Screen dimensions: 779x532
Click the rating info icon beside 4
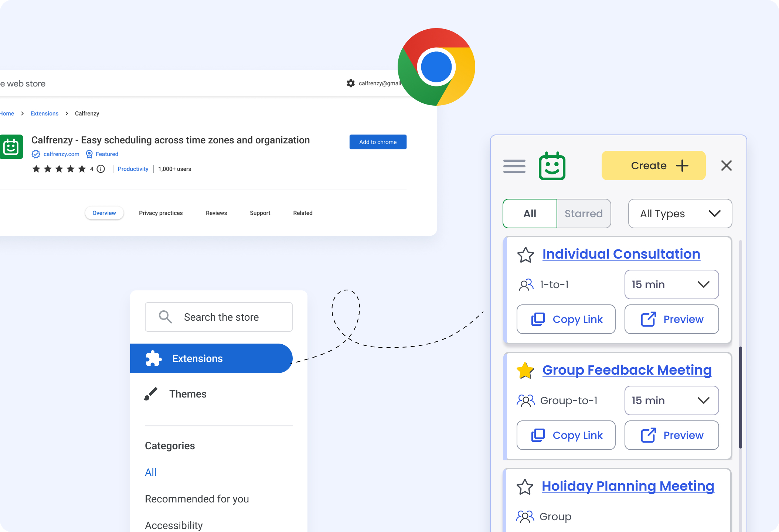click(101, 169)
